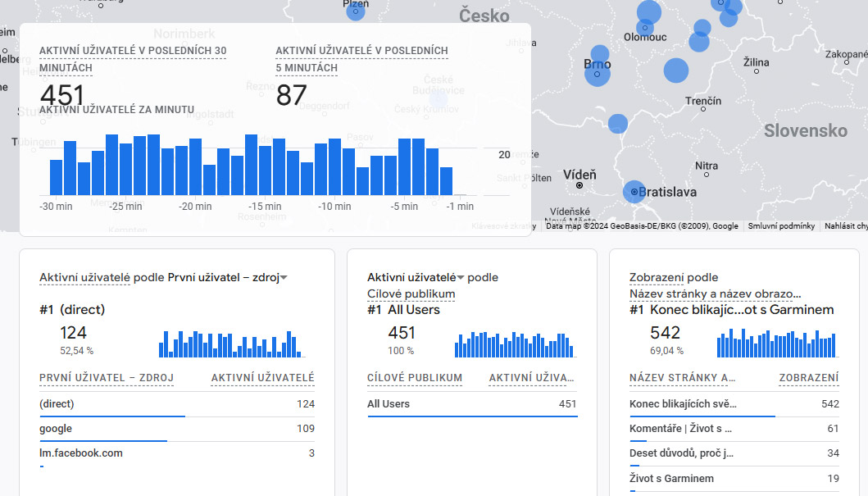Click the AKTIVNÍ UŽIVA... column header
868x496 pixels.
[531, 378]
